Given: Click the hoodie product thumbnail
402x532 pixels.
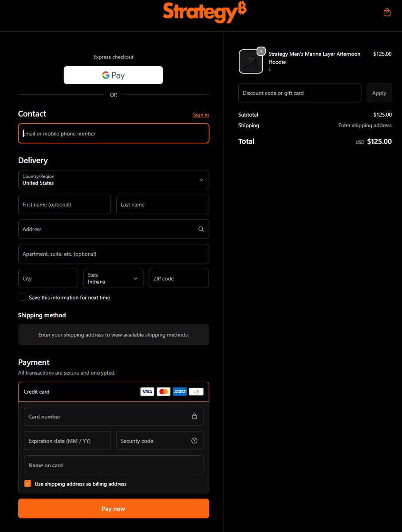Looking at the screenshot, I should [x=251, y=61].
